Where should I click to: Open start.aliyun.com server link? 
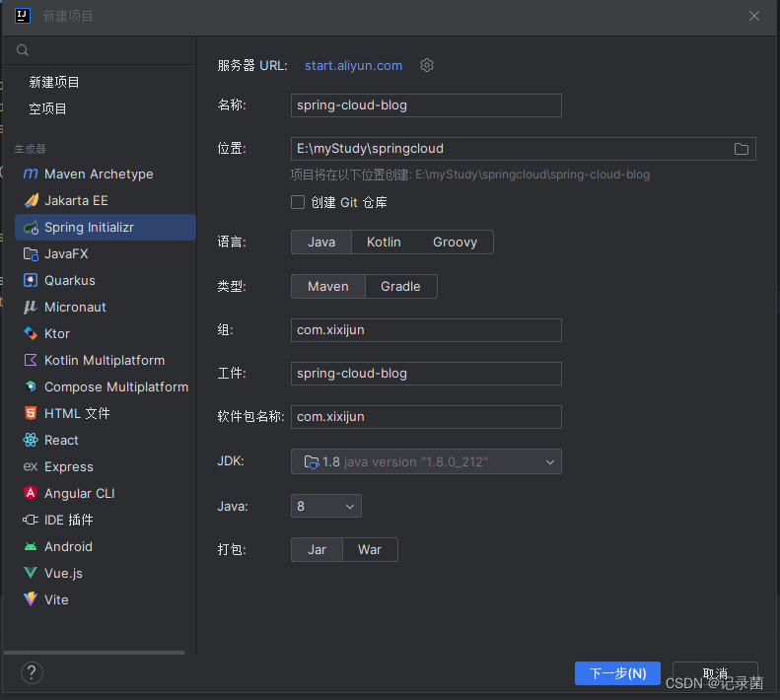coord(353,66)
